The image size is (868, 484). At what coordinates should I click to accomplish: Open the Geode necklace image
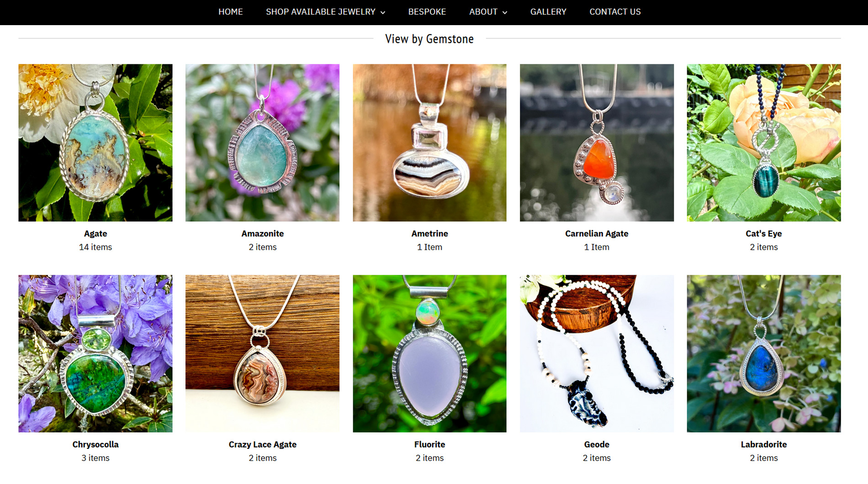(597, 353)
